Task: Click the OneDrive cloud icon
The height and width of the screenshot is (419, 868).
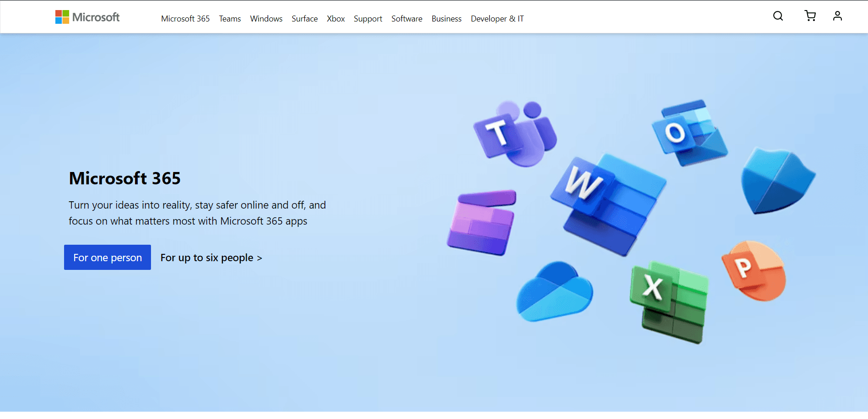Action: (555, 291)
